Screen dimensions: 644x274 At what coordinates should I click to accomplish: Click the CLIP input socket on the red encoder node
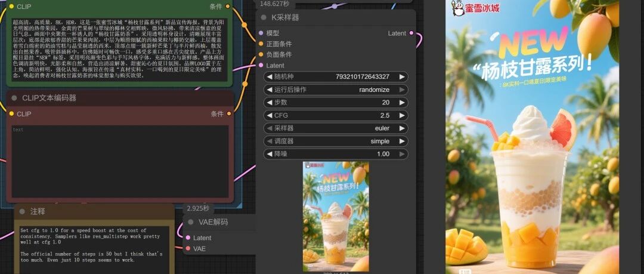click(11, 113)
